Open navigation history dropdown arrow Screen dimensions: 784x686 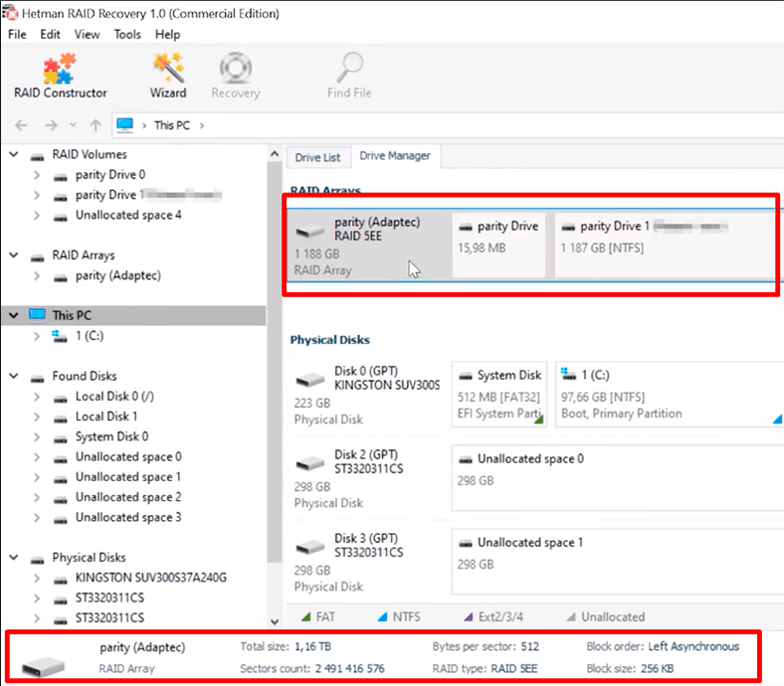(73, 125)
